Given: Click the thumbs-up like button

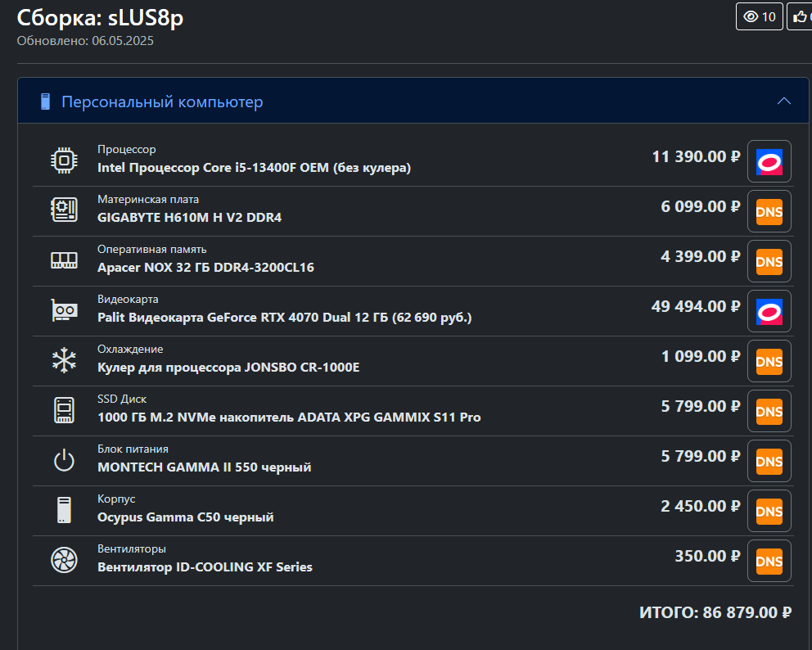Looking at the screenshot, I should click(x=800, y=16).
